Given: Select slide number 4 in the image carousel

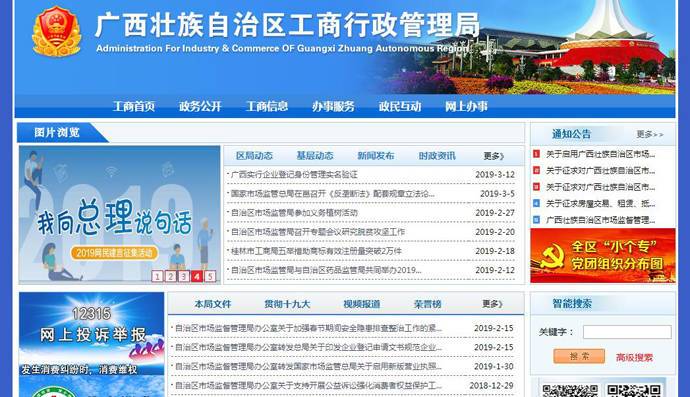Looking at the screenshot, I should click(x=197, y=276).
